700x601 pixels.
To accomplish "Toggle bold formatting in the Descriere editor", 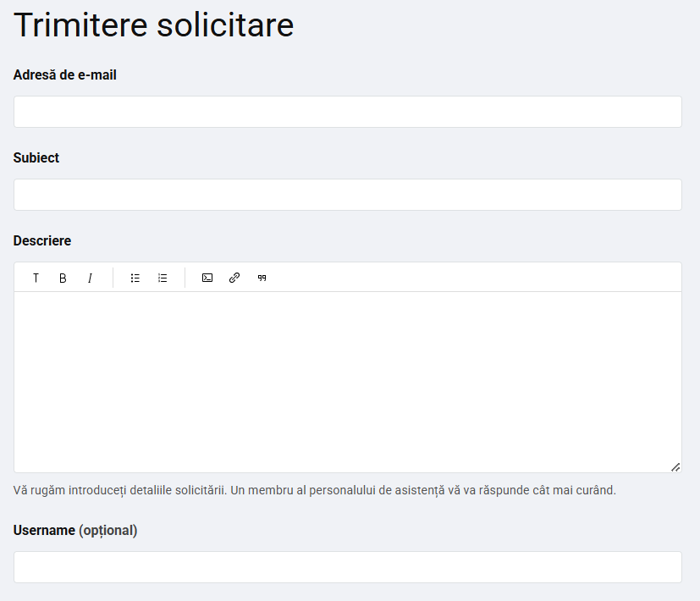I will pos(63,278).
